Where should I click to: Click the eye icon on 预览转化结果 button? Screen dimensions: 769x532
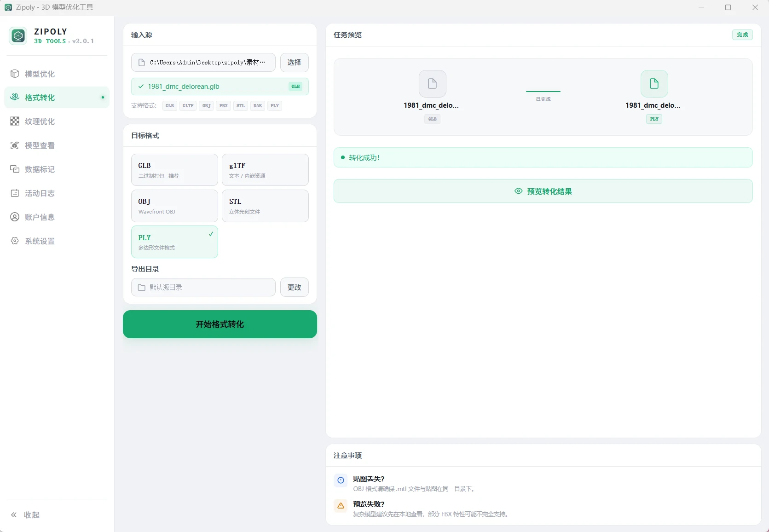[x=518, y=191]
